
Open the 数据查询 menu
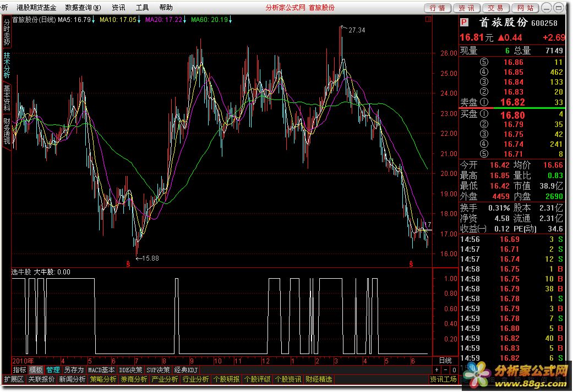click(83, 8)
